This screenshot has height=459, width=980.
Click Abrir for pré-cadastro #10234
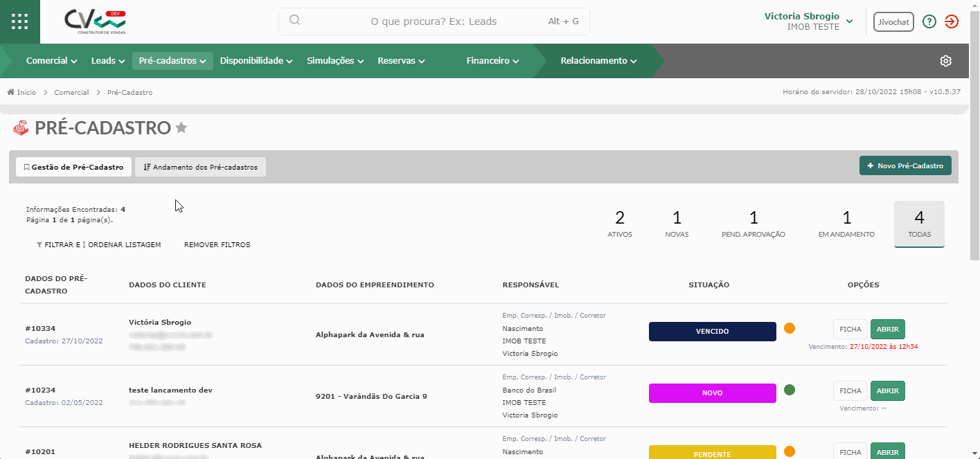887,391
